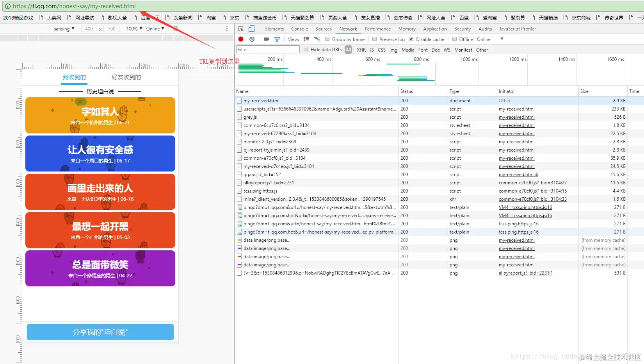Open the Console tab

point(300,29)
